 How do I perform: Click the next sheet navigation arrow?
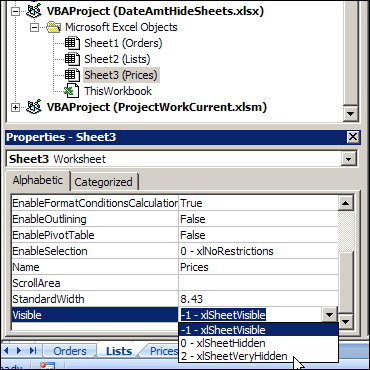point(19,350)
